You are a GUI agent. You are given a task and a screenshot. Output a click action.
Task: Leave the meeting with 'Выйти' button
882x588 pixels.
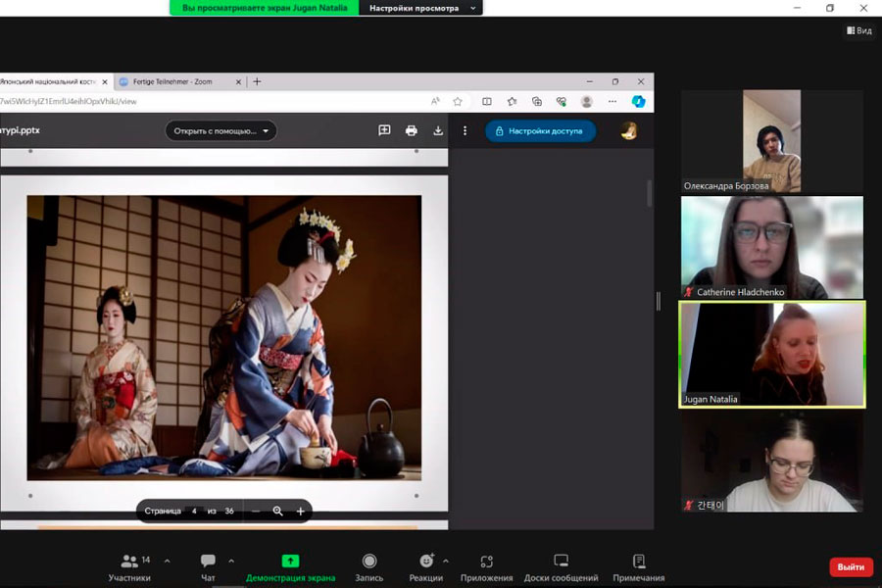coord(851,567)
